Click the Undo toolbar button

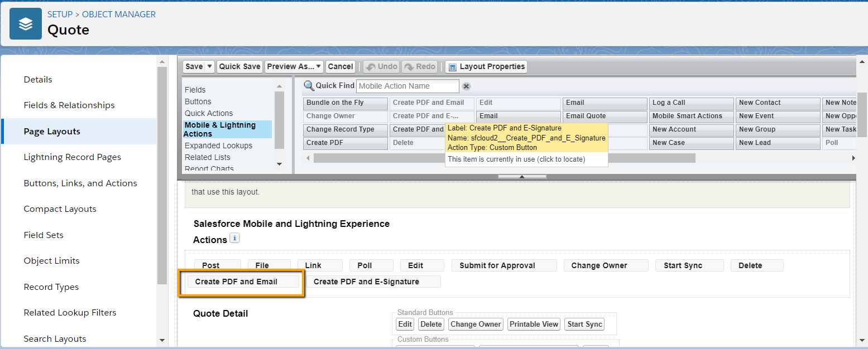click(x=381, y=67)
